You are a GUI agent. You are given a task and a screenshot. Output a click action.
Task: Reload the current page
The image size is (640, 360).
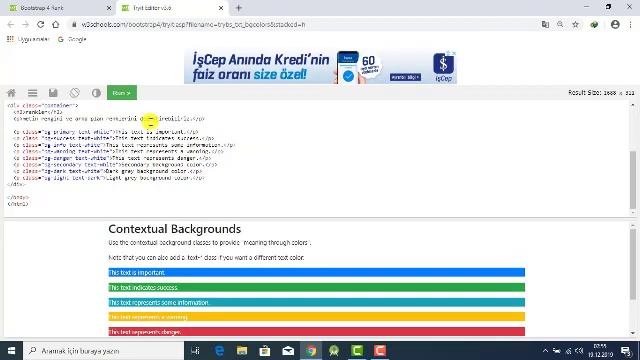point(40,24)
